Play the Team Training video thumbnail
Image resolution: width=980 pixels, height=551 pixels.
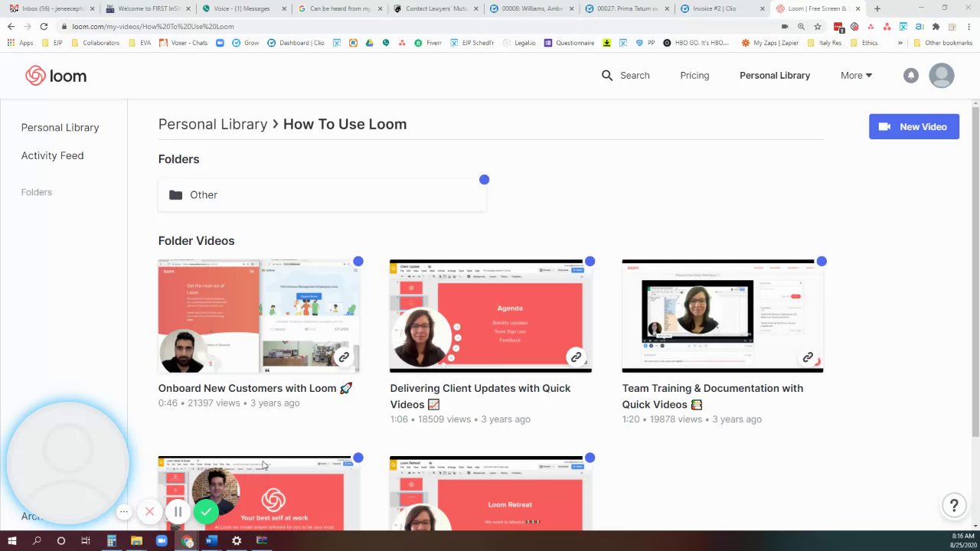(x=723, y=316)
